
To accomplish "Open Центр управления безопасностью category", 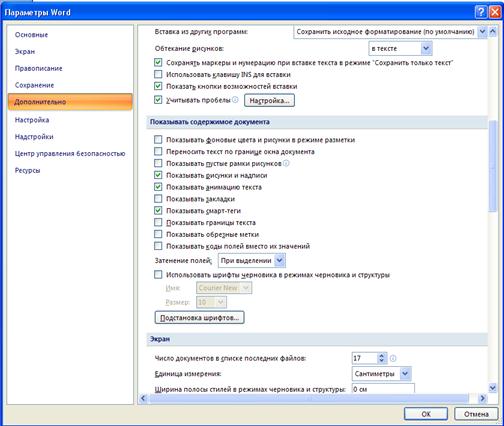I will pos(70,154).
